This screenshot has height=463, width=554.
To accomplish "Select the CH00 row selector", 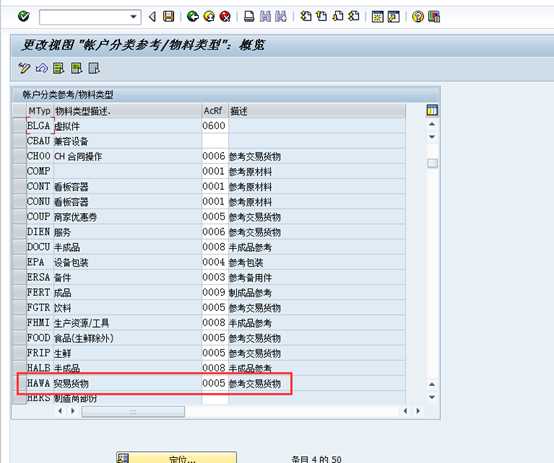I will point(19,156).
